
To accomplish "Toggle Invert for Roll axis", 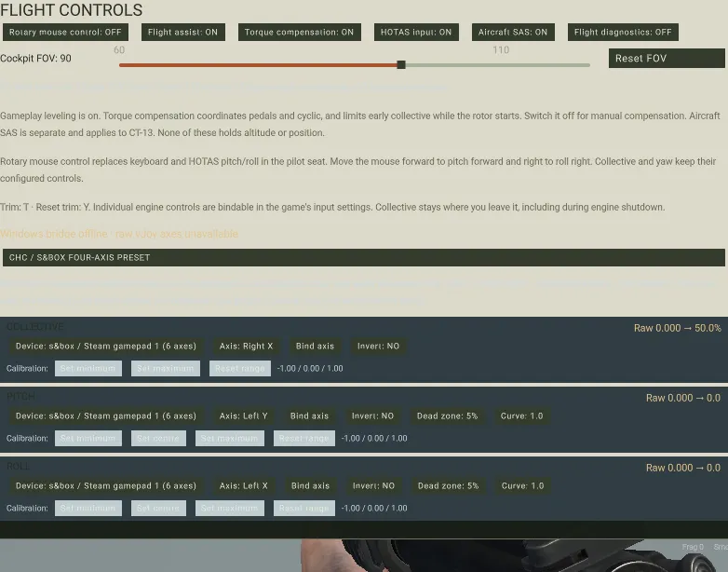I will coord(373,485).
